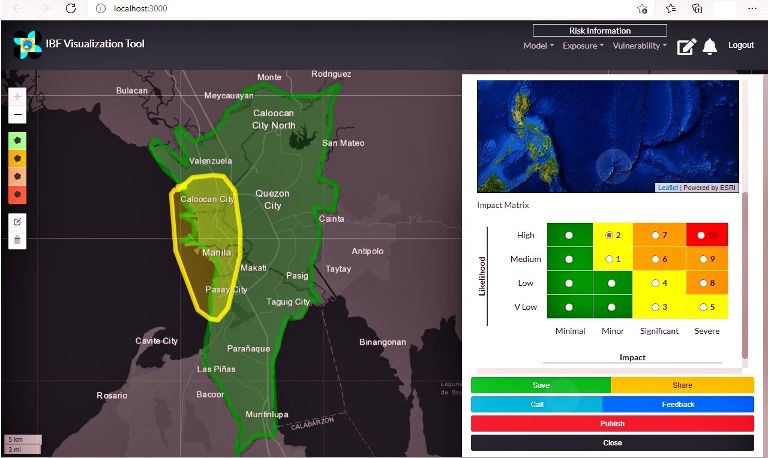Expand the Vulnerability dropdown menu

point(640,46)
